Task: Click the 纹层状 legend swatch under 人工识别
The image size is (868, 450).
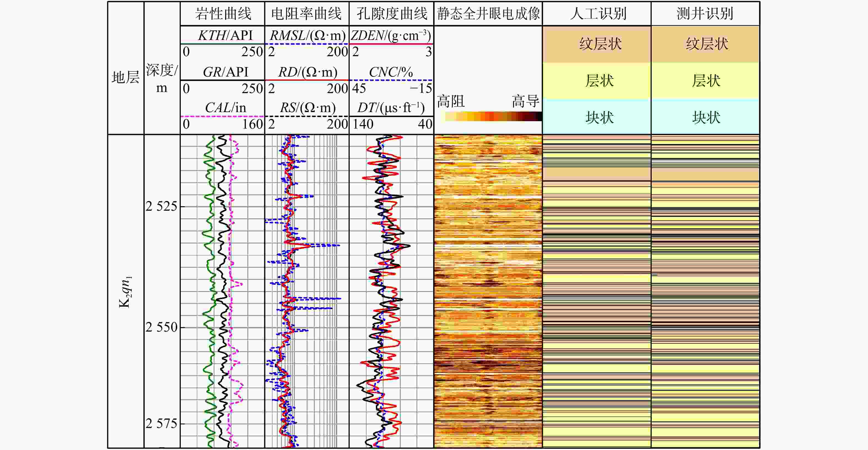Action: point(597,44)
